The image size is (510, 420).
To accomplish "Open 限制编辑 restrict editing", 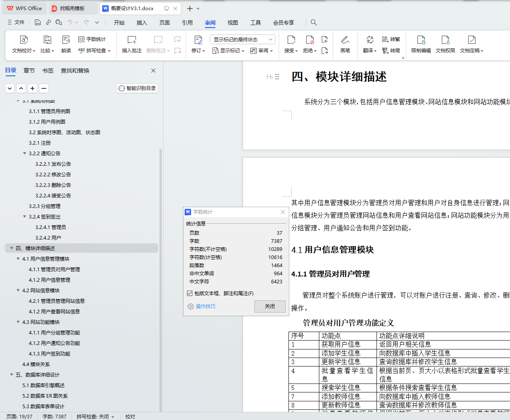I will coord(421,44).
